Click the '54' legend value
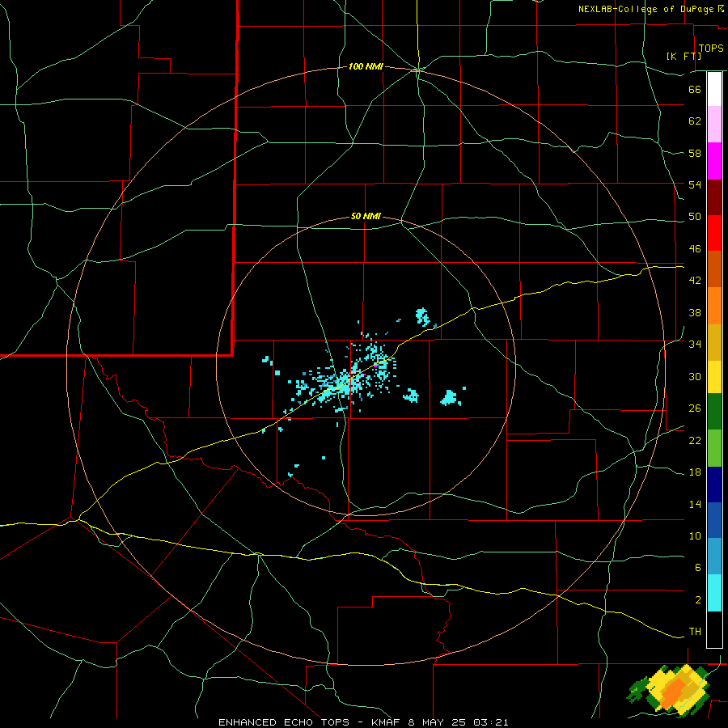 click(x=695, y=184)
